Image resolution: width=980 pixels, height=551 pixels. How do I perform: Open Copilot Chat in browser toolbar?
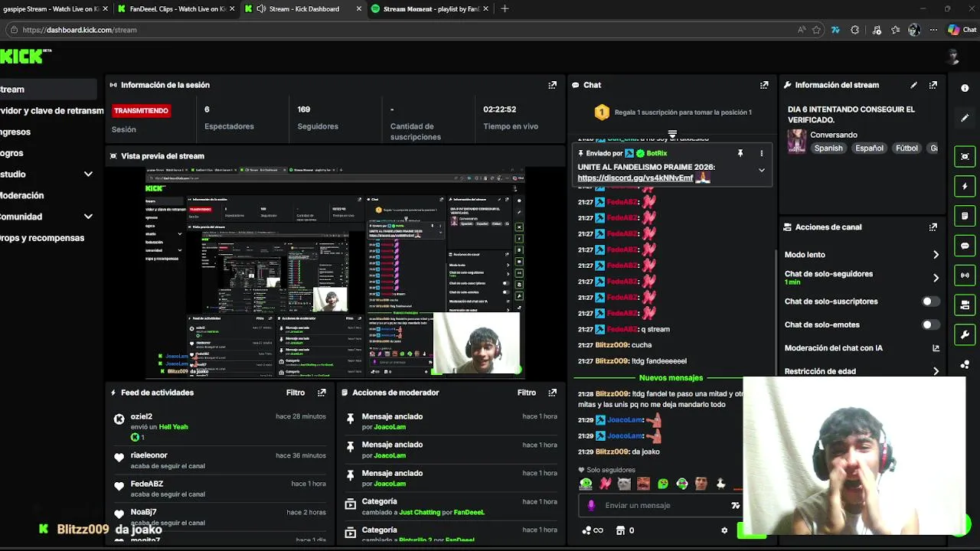pos(962,30)
